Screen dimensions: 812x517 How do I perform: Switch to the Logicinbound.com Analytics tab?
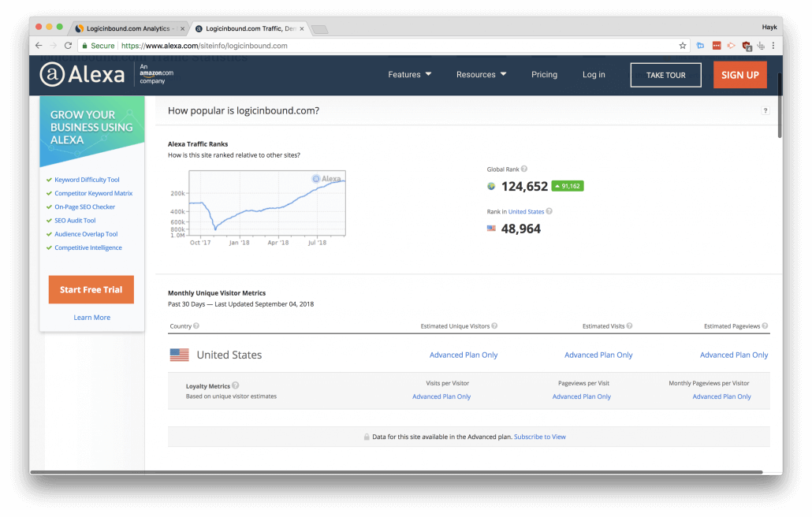(126, 28)
